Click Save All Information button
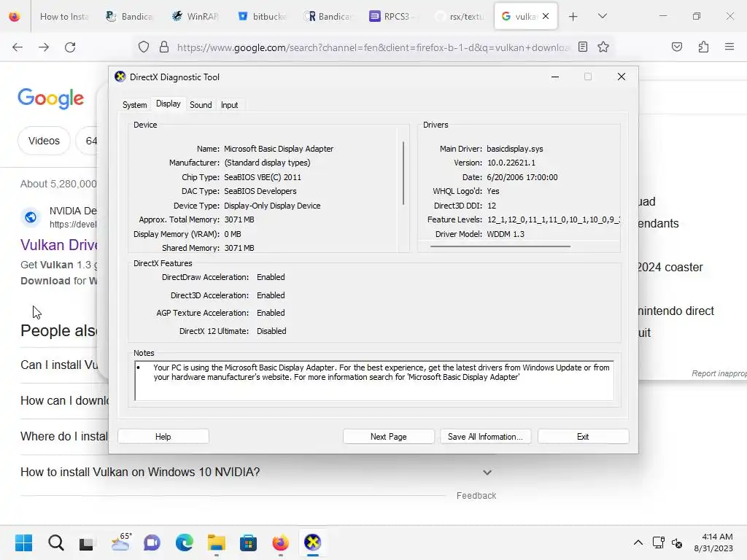 pos(485,437)
